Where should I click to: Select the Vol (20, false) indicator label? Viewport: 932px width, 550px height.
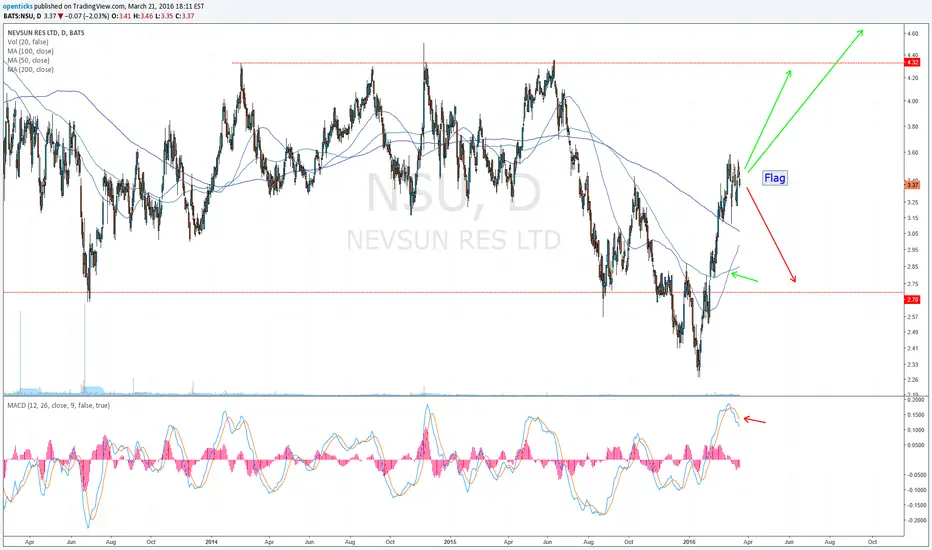click(28, 42)
